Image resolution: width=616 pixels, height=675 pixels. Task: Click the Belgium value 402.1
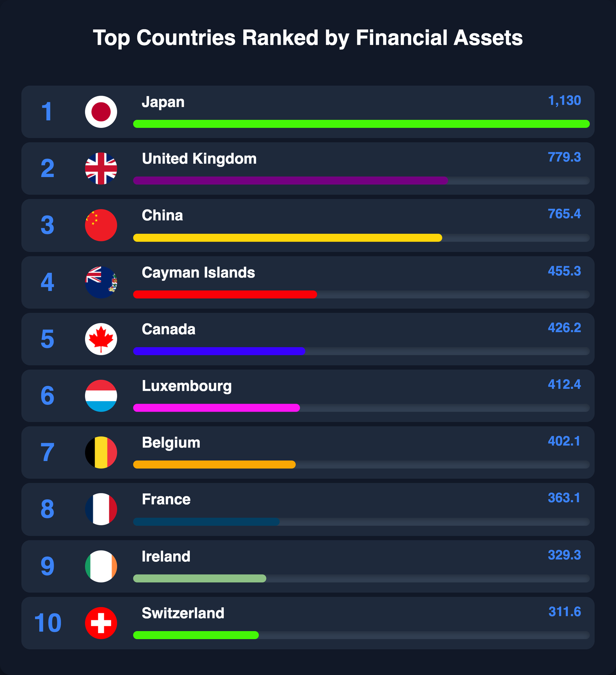[x=564, y=441]
